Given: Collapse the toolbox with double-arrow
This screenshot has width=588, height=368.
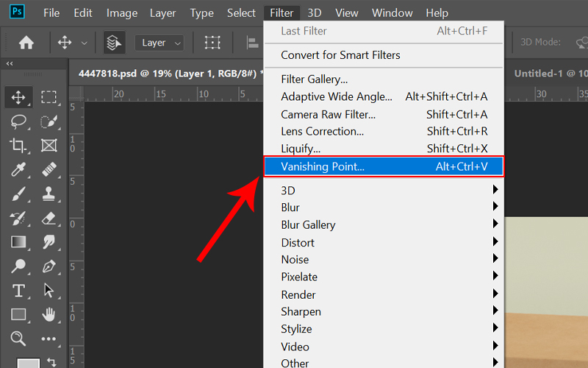Looking at the screenshot, I should [x=10, y=64].
